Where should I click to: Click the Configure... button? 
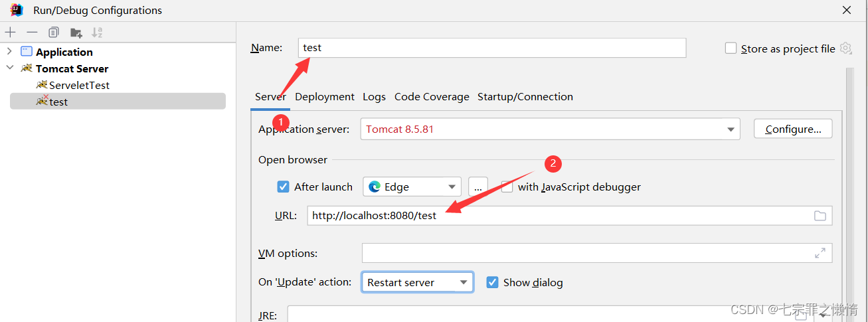pos(793,129)
